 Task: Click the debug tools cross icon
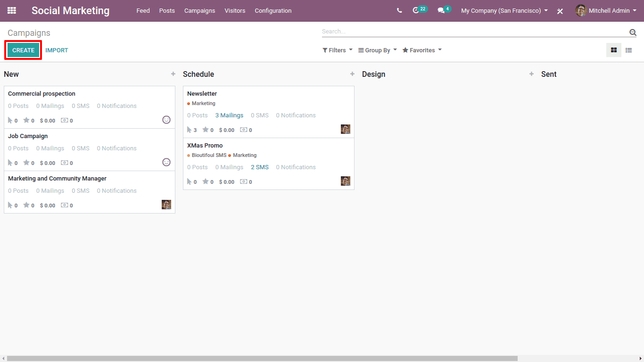coord(560,11)
